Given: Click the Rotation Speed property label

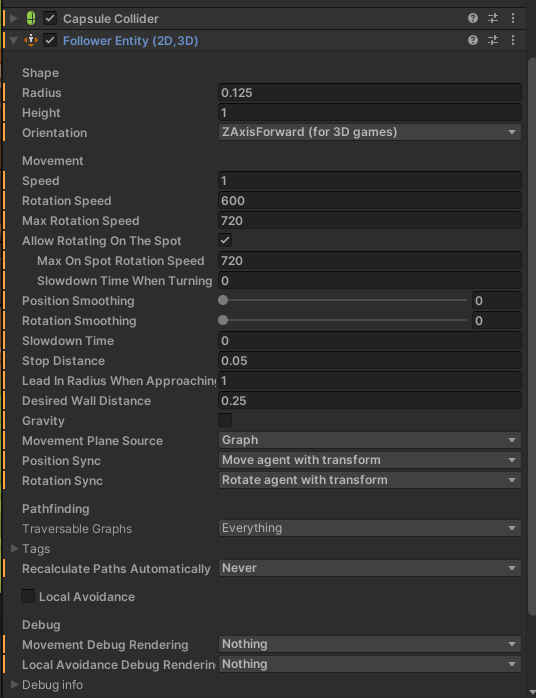Looking at the screenshot, I should coord(67,201).
